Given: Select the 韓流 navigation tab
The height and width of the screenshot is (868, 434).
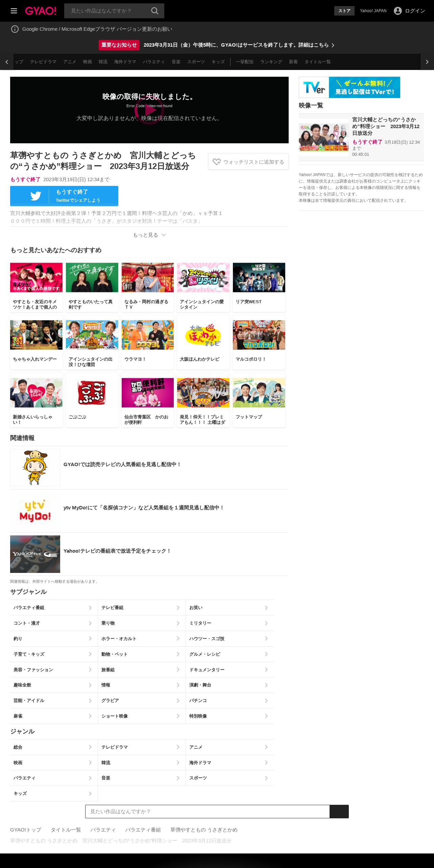Looking at the screenshot, I should click(x=103, y=62).
